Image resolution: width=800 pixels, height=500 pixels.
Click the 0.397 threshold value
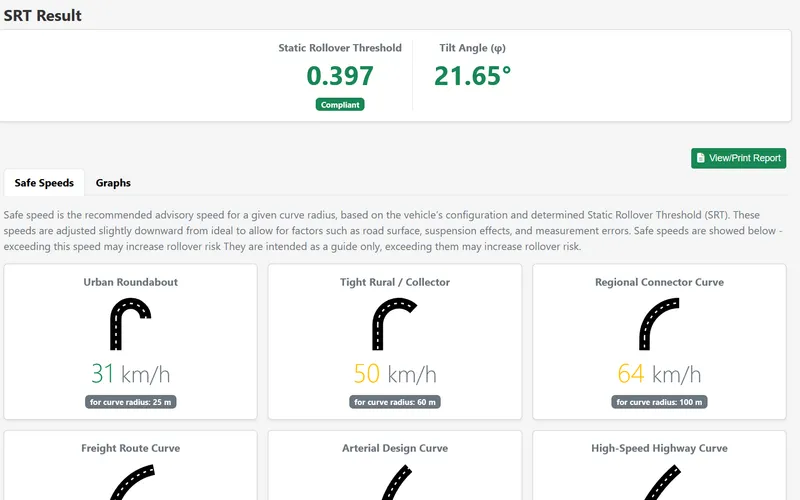point(340,76)
